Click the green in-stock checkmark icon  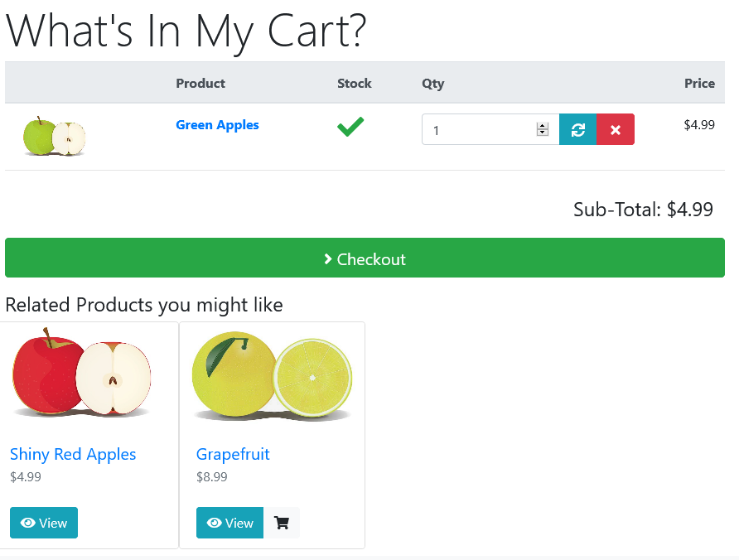pyautogui.click(x=350, y=126)
